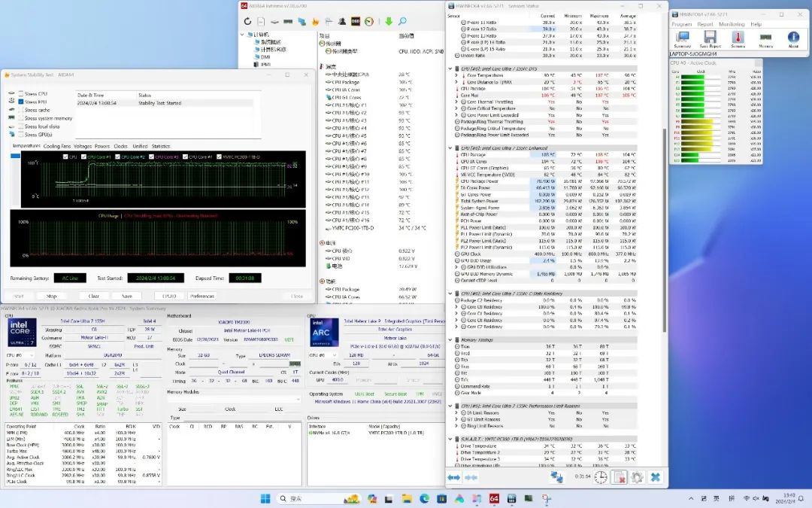Open Memory icon in HWiNFO main window
The height and width of the screenshot is (508, 812).
[x=765, y=39]
